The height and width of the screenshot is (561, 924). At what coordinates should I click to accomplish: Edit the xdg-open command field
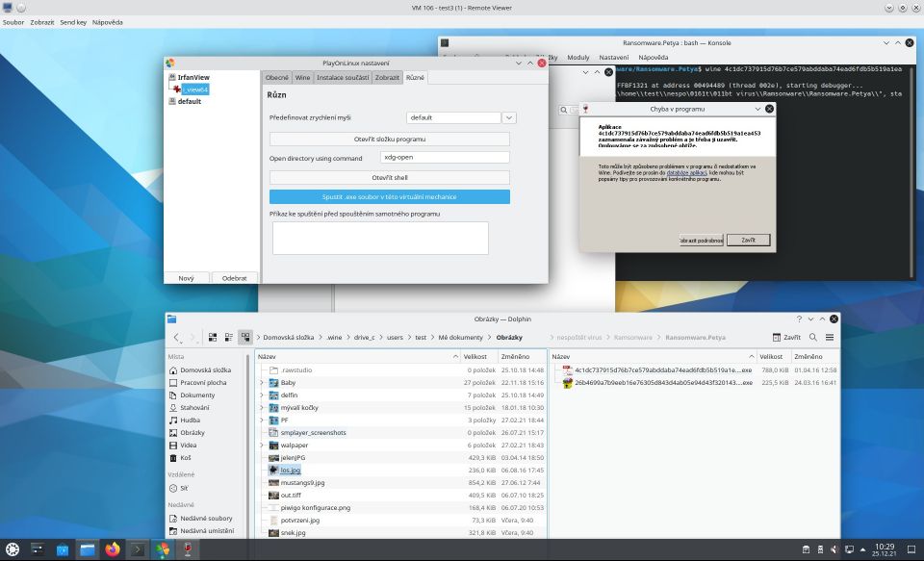tap(445, 158)
